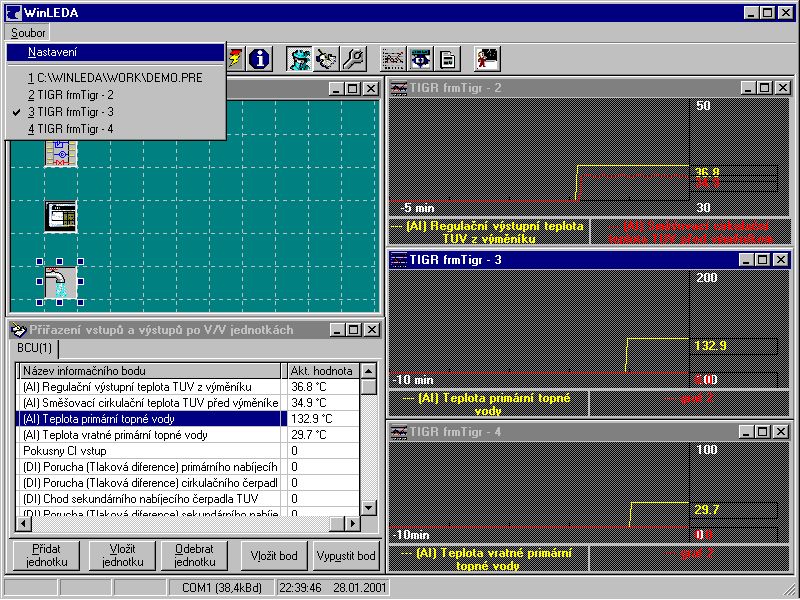Open the BCU(1) tab

click(34, 348)
